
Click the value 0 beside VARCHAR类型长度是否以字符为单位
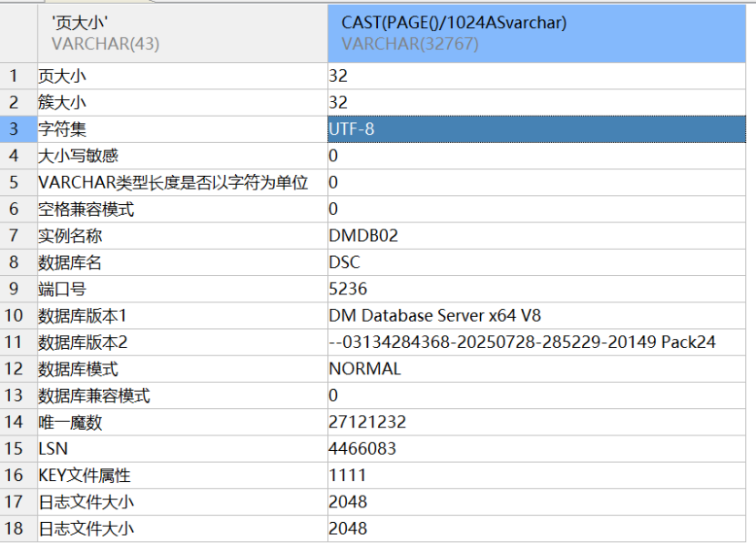click(x=536, y=182)
